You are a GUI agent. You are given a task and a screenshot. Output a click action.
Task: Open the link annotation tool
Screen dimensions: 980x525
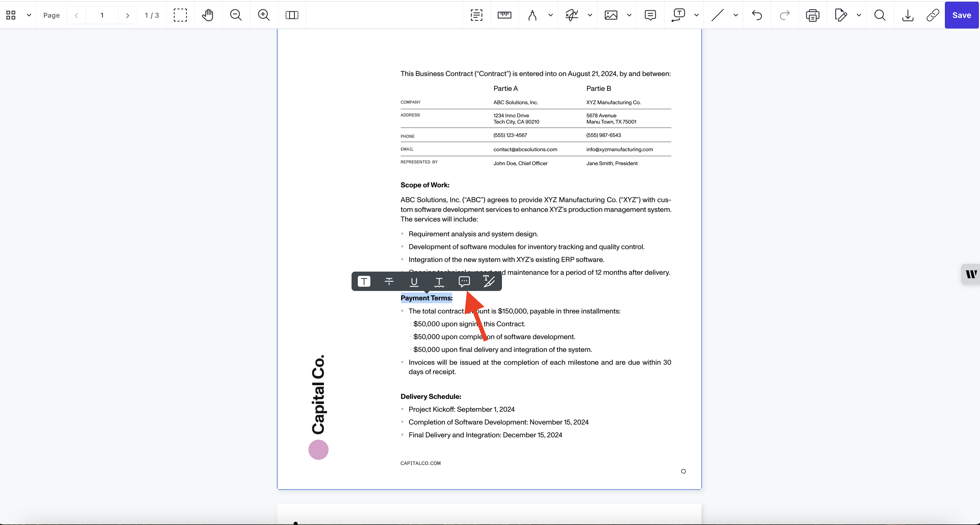pos(933,15)
